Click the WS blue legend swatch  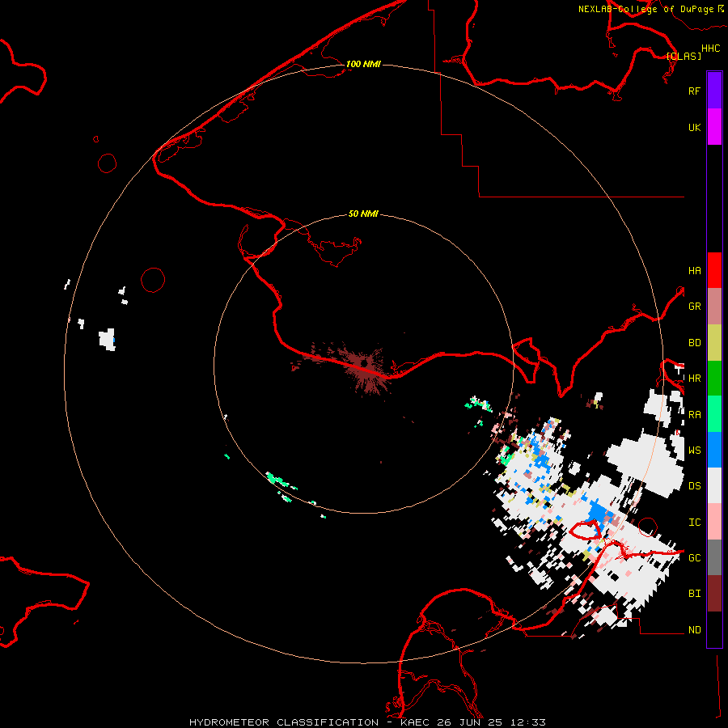(714, 450)
